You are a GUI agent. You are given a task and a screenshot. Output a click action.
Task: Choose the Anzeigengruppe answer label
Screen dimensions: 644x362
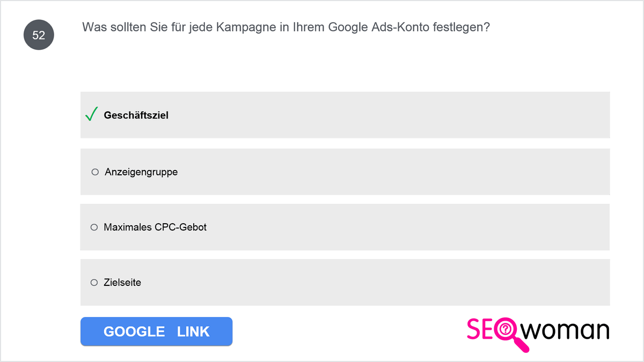(141, 172)
